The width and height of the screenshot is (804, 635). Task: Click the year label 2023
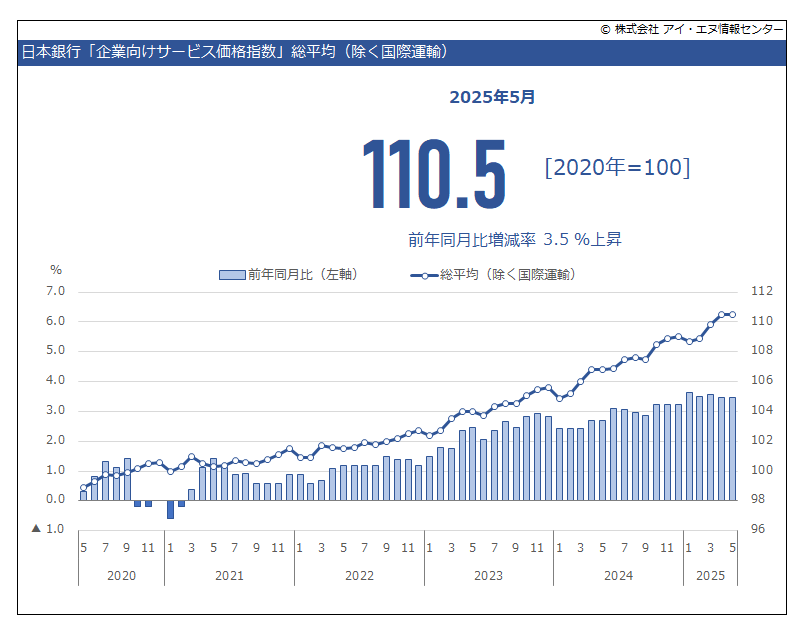click(488, 576)
